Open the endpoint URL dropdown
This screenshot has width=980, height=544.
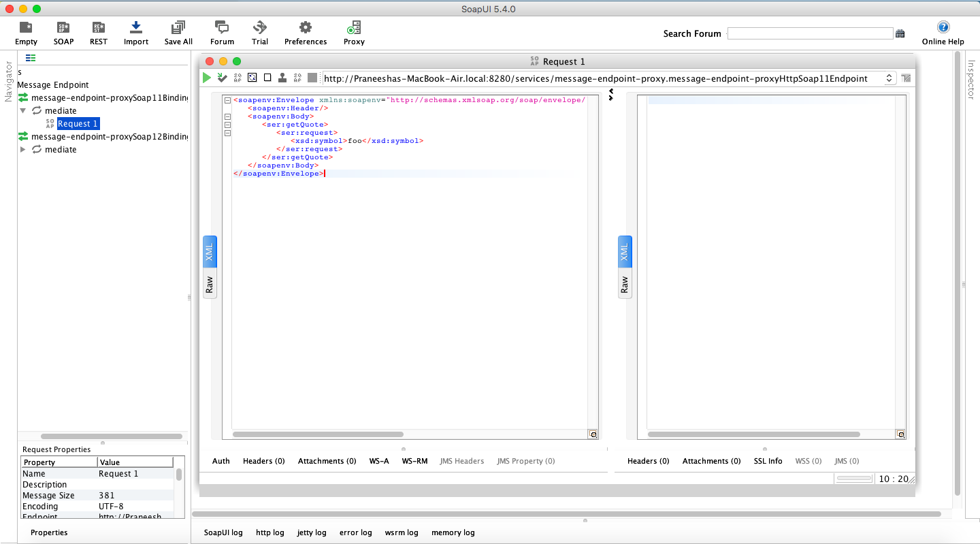pos(889,78)
